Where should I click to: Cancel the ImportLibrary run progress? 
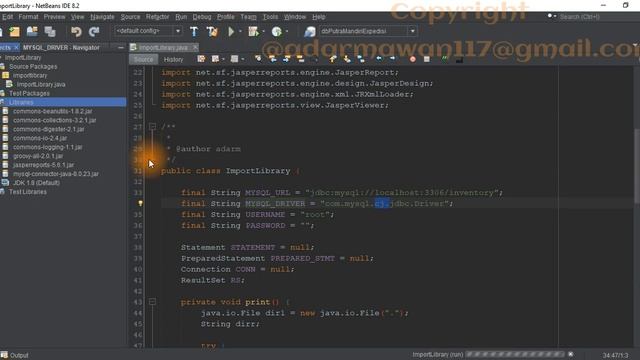[x=571, y=354]
